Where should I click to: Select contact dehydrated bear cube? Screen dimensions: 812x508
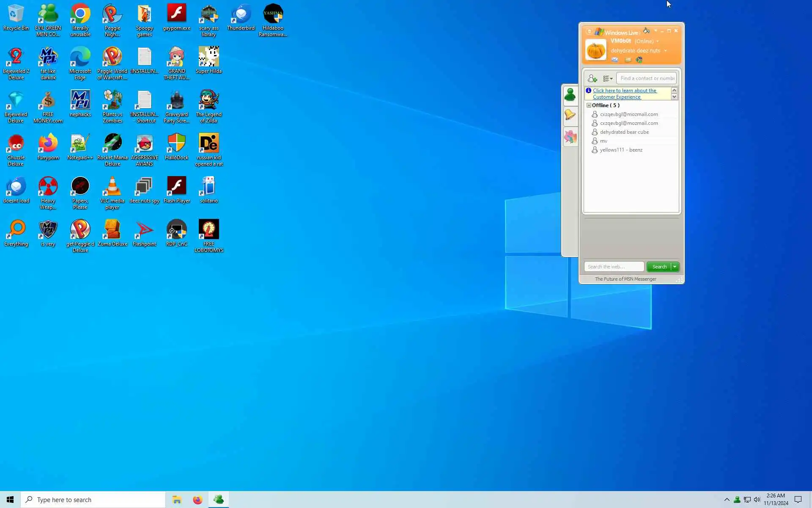(x=624, y=132)
